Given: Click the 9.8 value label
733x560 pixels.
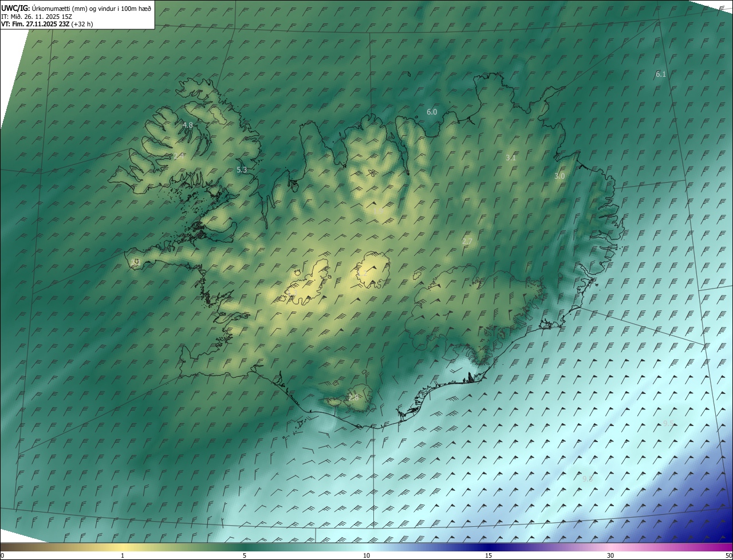Looking at the screenshot, I should (x=588, y=479).
